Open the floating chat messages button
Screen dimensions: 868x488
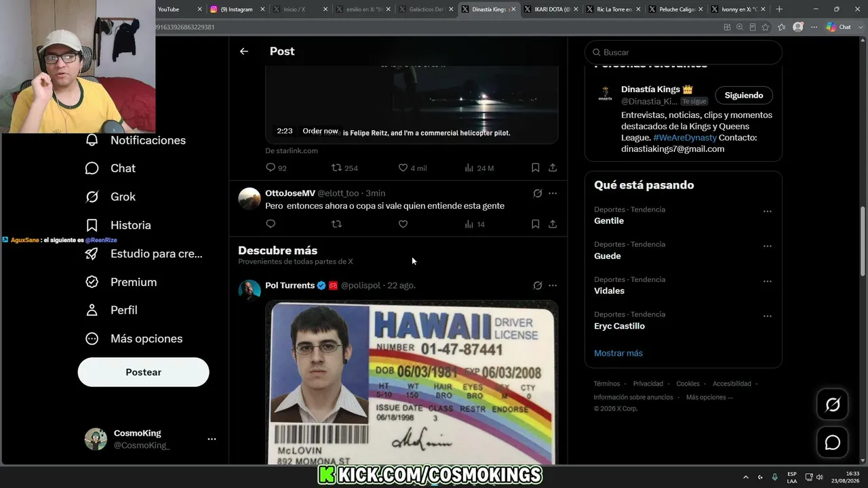[x=833, y=443]
